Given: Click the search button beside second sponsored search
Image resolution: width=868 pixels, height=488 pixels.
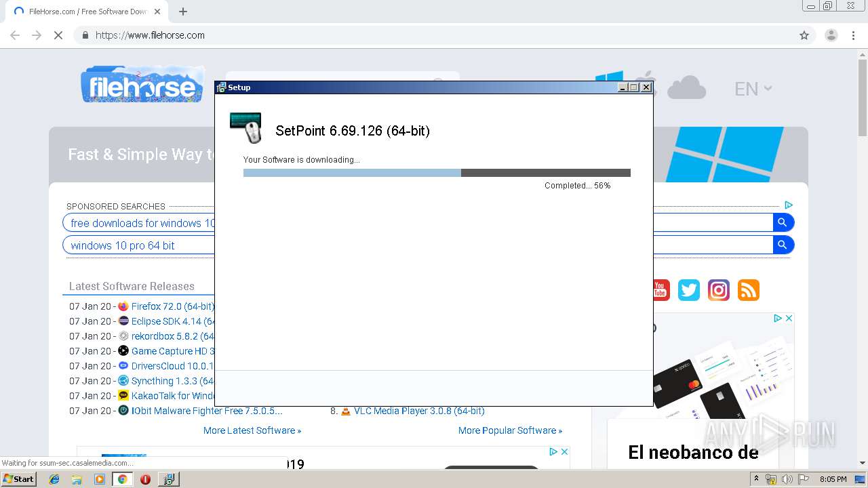Looking at the screenshot, I should [783, 245].
